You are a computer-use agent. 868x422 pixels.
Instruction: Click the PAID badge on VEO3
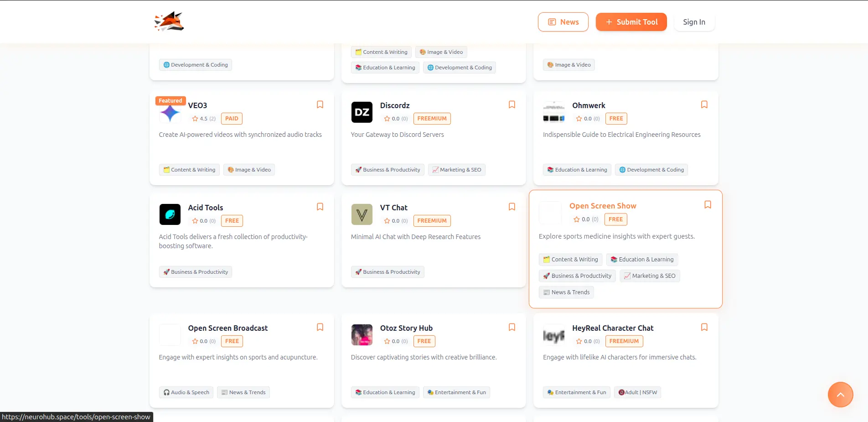tap(232, 119)
